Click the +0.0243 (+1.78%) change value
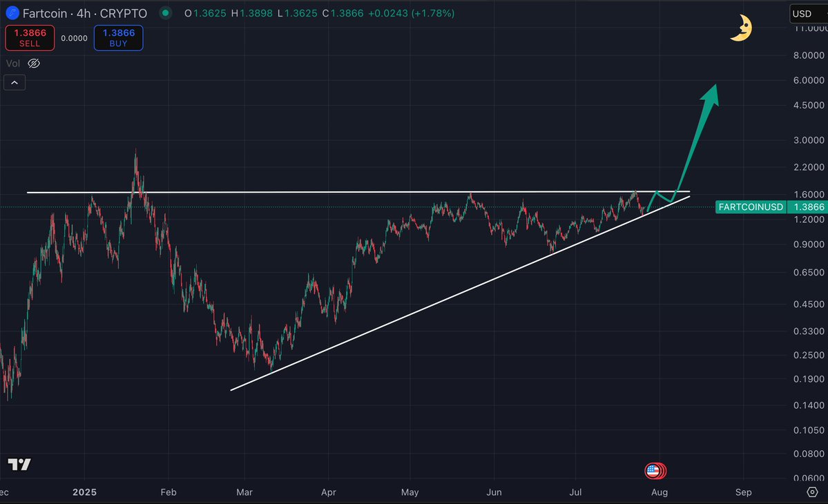The image size is (828, 504). click(x=411, y=13)
